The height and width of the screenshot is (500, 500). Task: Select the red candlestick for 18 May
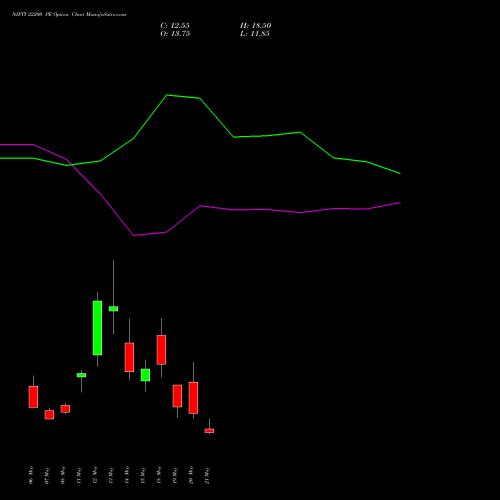point(161,350)
